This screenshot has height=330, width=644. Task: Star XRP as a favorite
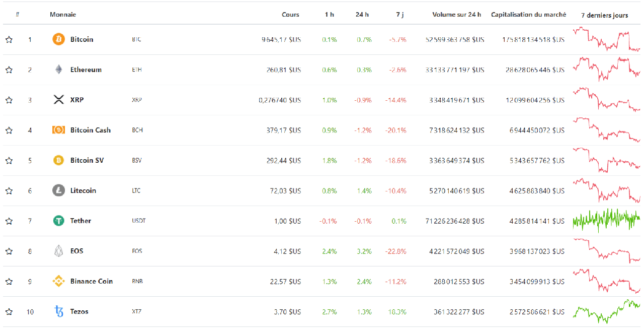(x=9, y=100)
